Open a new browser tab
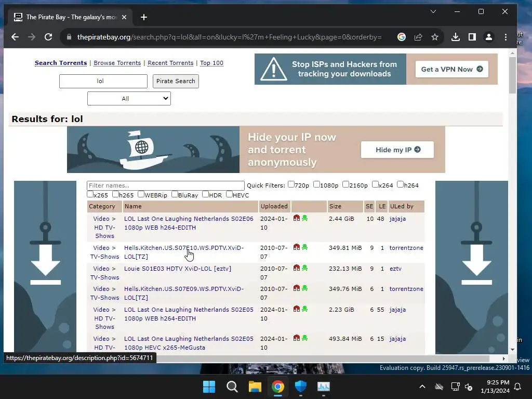The width and height of the screenshot is (532, 399). [x=144, y=17]
